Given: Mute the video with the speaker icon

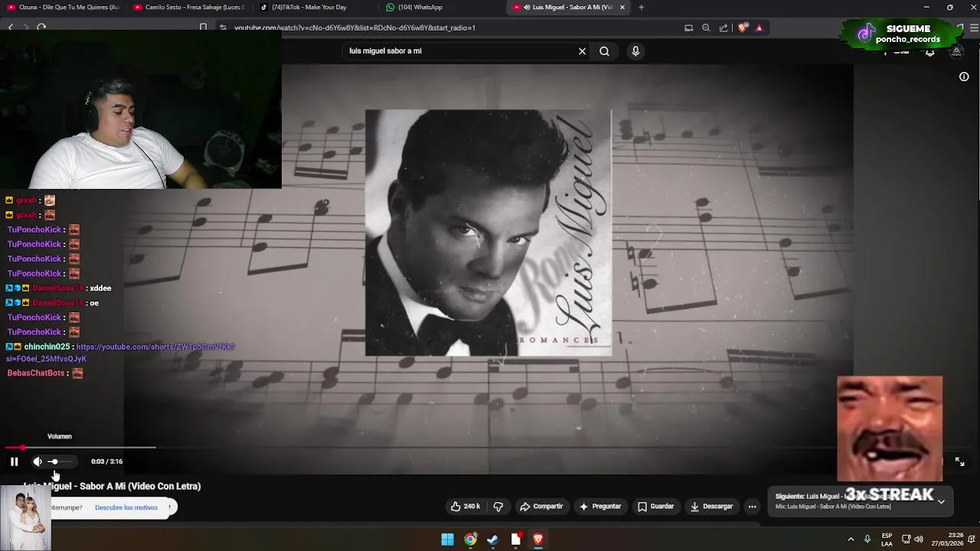Looking at the screenshot, I should tap(37, 461).
